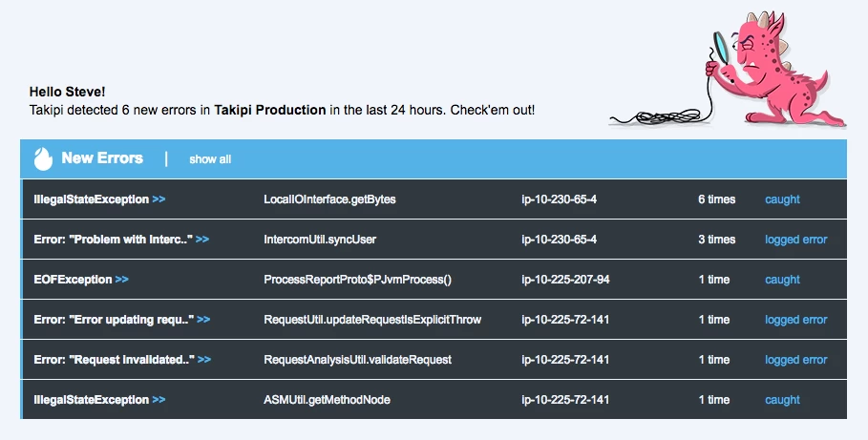Open IllegalStateException for ASMUtil.getMethodNode

(99, 400)
